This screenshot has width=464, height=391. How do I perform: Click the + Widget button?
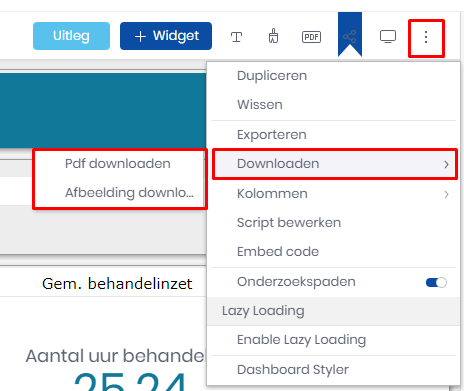coord(166,36)
